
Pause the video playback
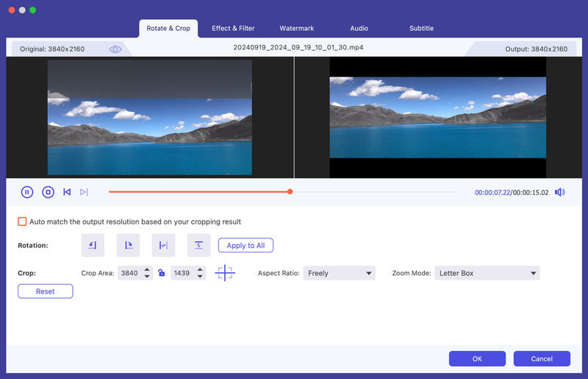(27, 192)
